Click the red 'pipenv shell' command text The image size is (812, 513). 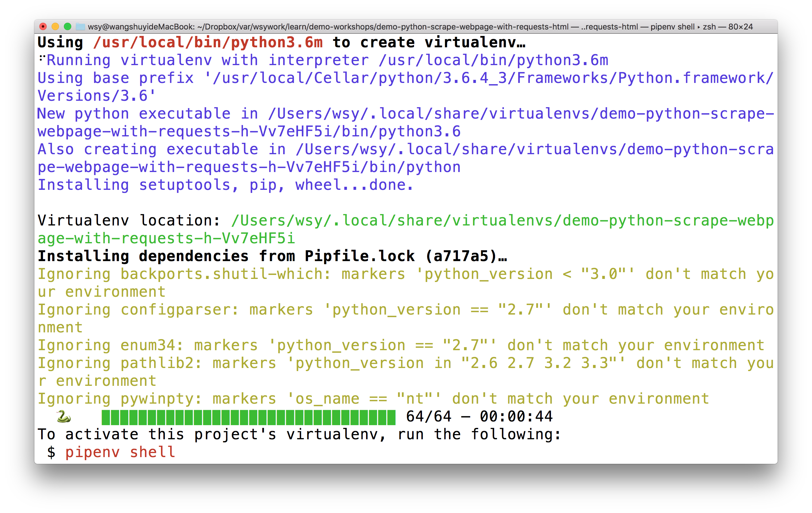120,452
